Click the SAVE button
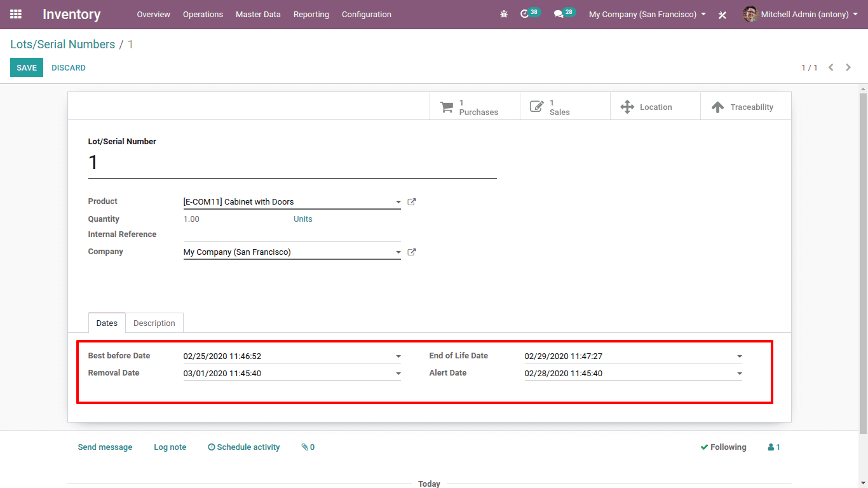The height and width of the screenshot is (488, 868). [27, 67]
